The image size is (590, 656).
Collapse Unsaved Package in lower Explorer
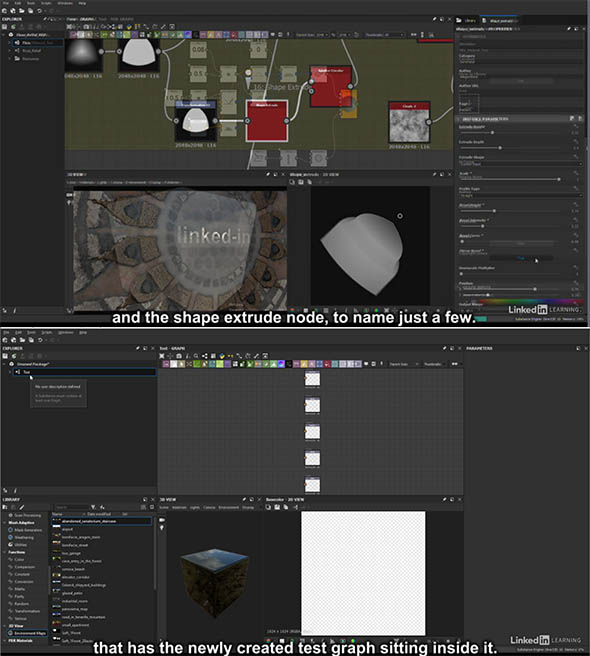point(4,364)
